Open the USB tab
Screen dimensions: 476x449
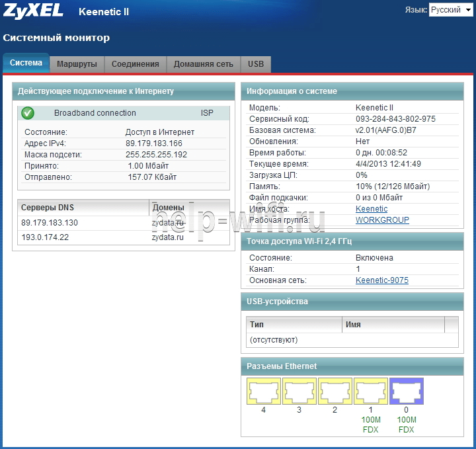(x=256, y=64)
